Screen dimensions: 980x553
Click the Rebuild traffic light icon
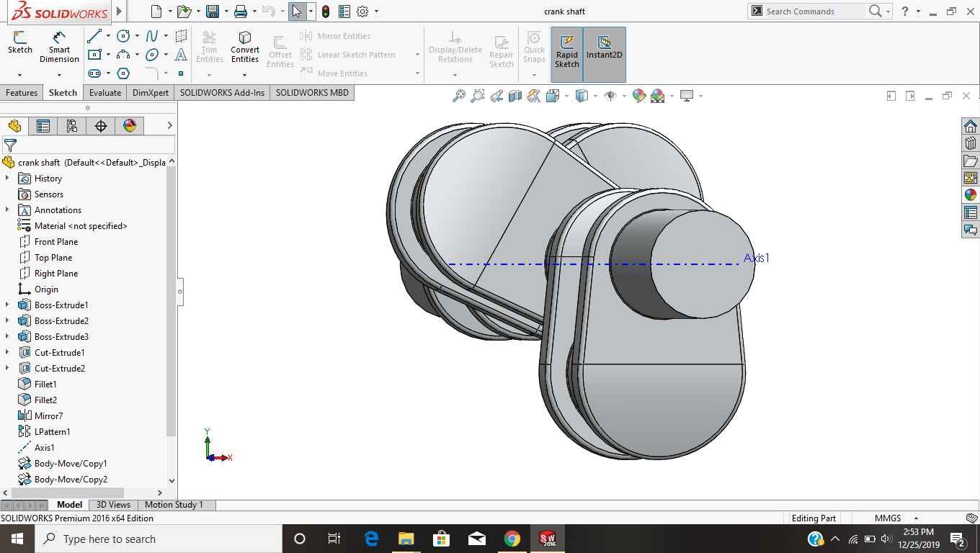pyautogui.click(x=326, y=12)
